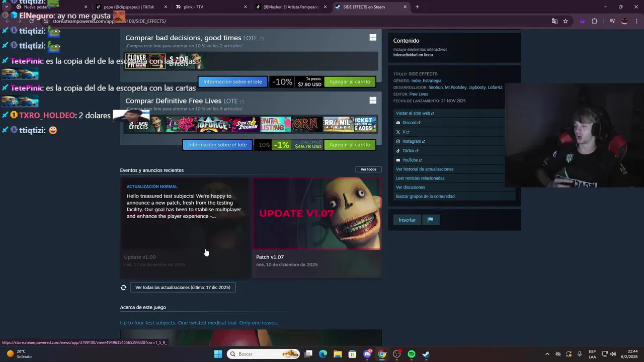Click developer Mr.Pootsley link
Screen dimensions: 644x362
tap(456, 87)
